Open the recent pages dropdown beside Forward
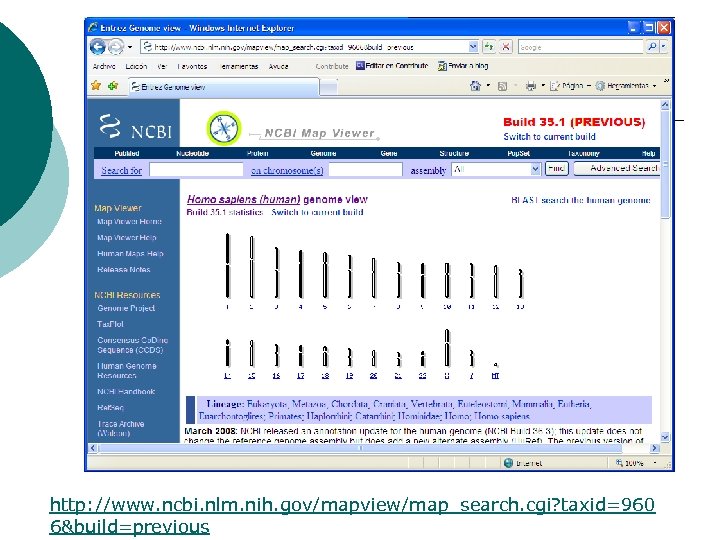Screen dimensions: 720x540 tap(130, 47)
